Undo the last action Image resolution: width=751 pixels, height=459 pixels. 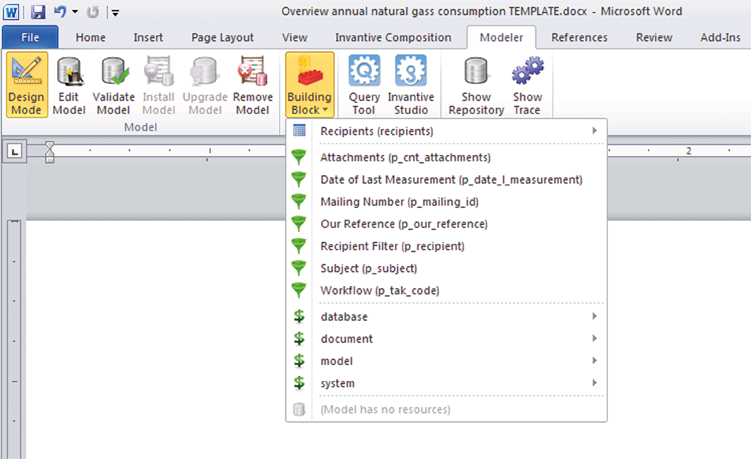pos(60,11)
